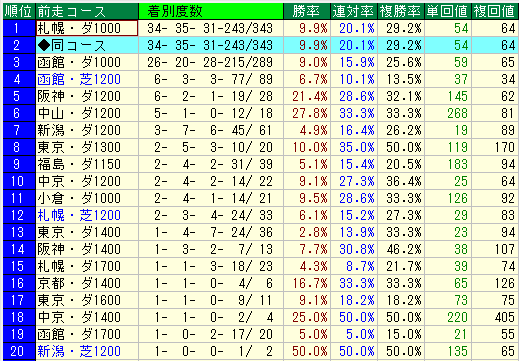Click the 21.4% win rate value
519x361 pixels.
pyautogui.click(x=310, y=96)
